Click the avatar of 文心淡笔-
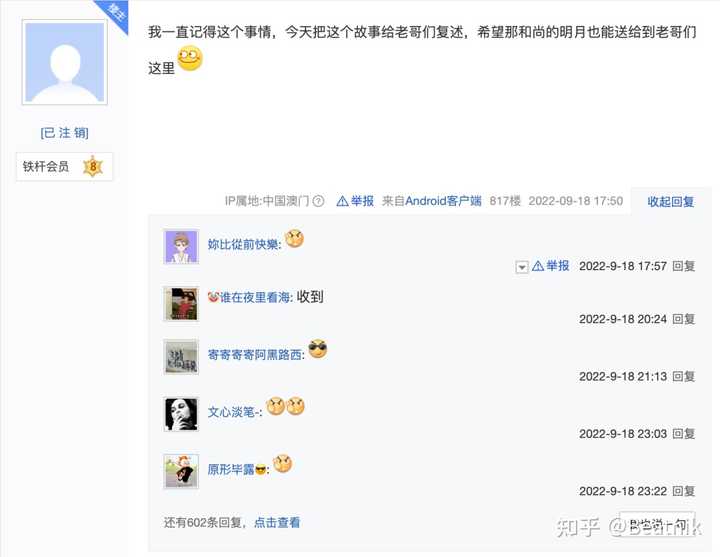The width and height of the screenshot is (720, 557). pos(181,414)
